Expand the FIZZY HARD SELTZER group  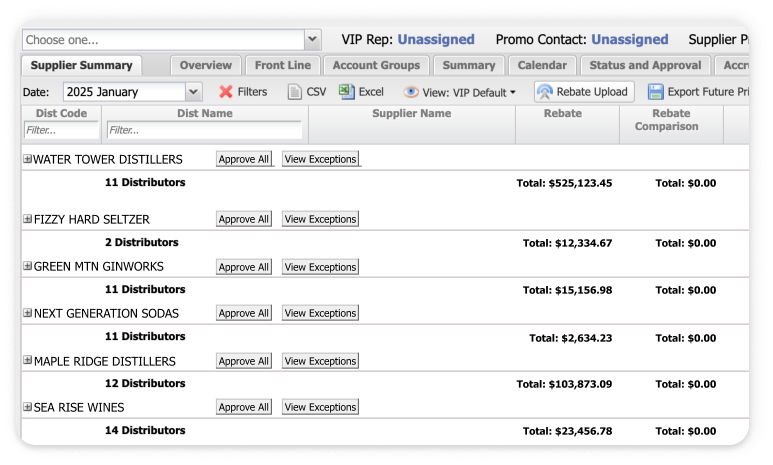27,219
